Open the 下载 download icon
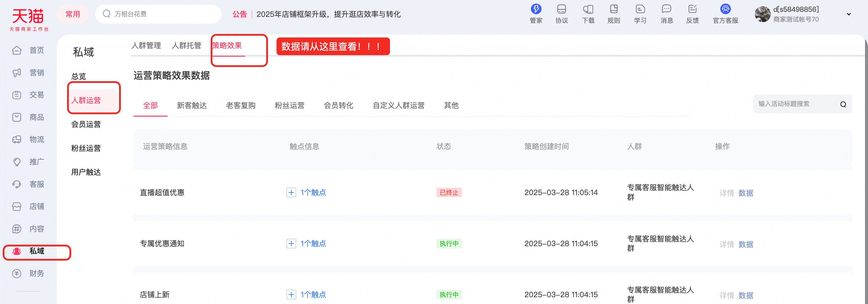Screen dimensions: 868x304 click(x=588, y=9)
